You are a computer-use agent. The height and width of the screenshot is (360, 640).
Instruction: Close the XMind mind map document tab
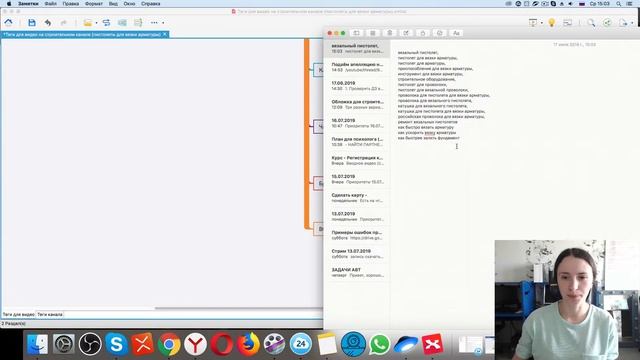click(165, 34)
